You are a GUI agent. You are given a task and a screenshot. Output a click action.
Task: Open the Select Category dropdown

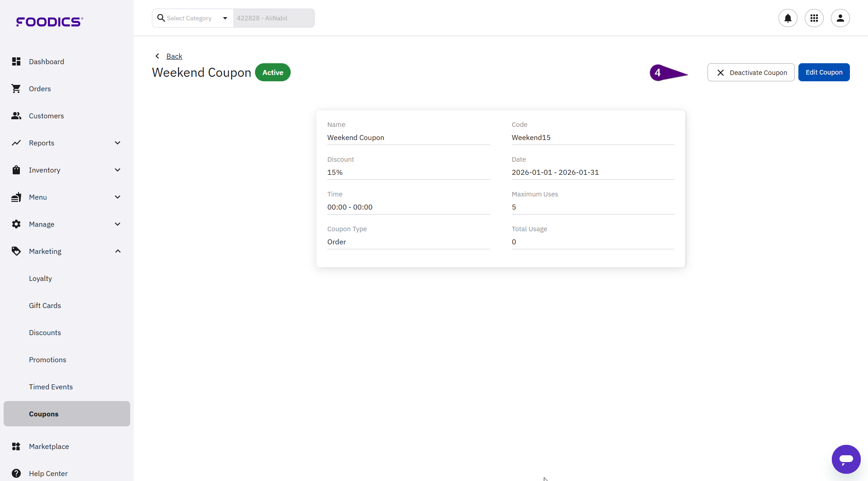[193, 18]
